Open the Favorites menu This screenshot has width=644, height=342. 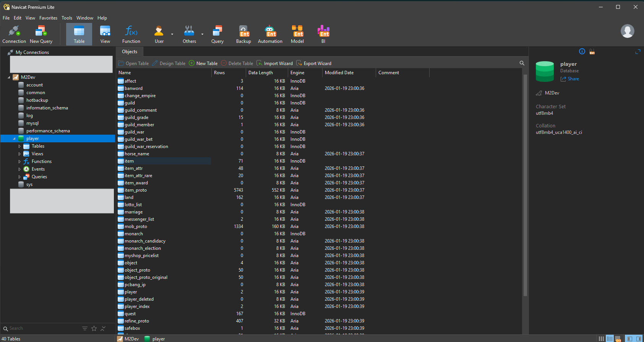pos(48,18)
